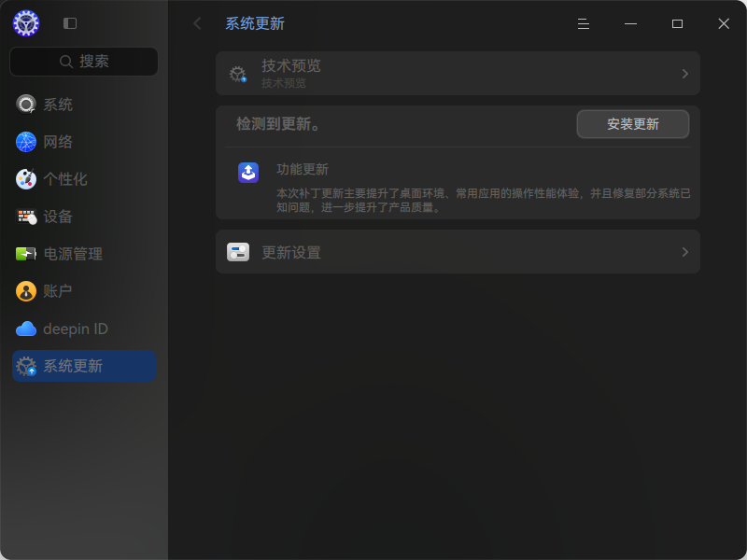Select 系统更新 in the sidebar
The height and width of the screenshot is (560, 747).
point(84,366)
